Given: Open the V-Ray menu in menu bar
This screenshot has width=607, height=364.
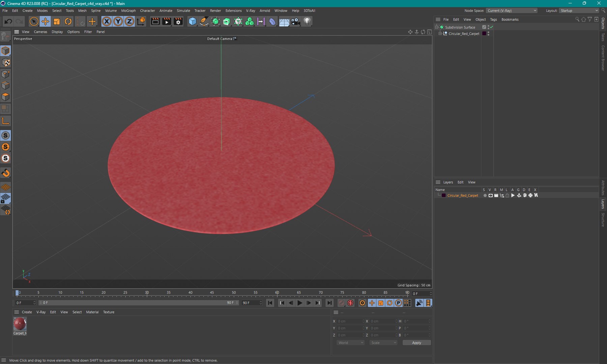Looking at the screenshot, I should tap(251, 10).
